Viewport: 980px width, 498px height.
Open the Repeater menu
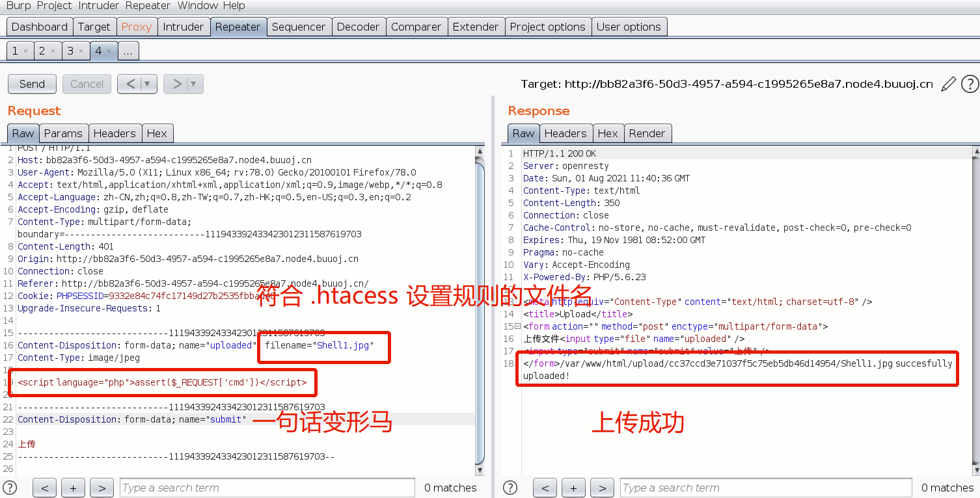tap(147, 6)
